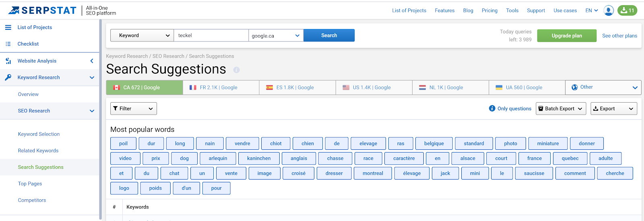Open Competitors in the sidebar

coord(32,200)
